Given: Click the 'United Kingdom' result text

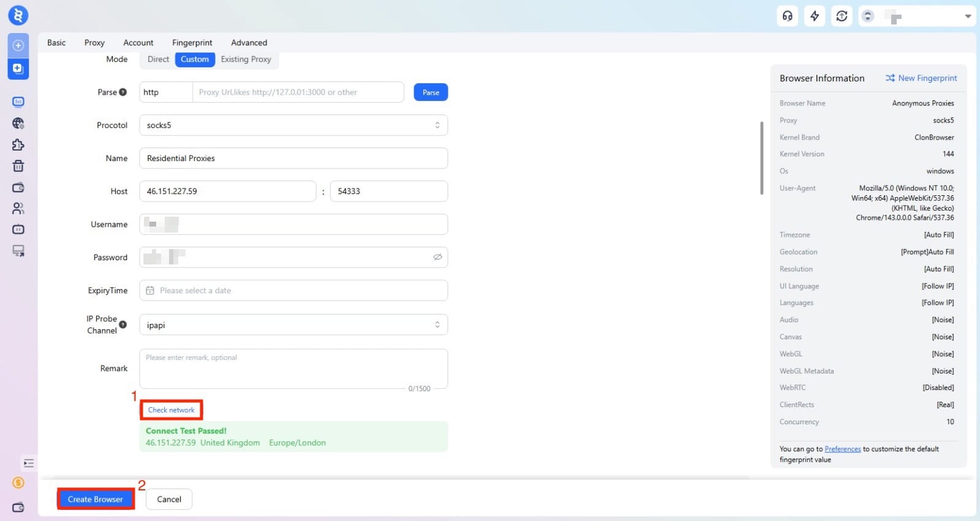Looking at the screenshot, I should [230, 443].
